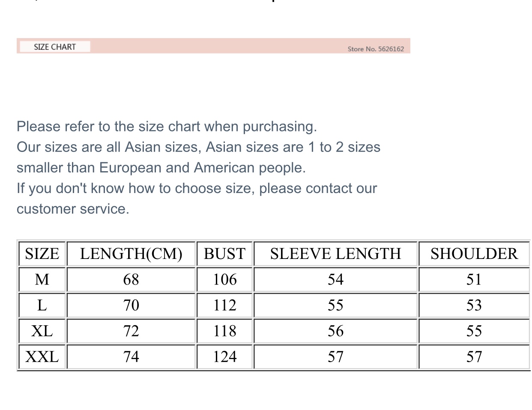Click the 'Please refer to the size chart' line
Viewport: 532px width, 410px height.
click(x=167, y=127)
